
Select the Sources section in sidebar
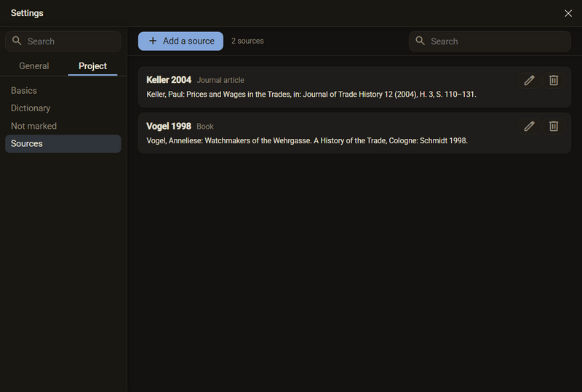pyautogui.click(x=63, y=144)
